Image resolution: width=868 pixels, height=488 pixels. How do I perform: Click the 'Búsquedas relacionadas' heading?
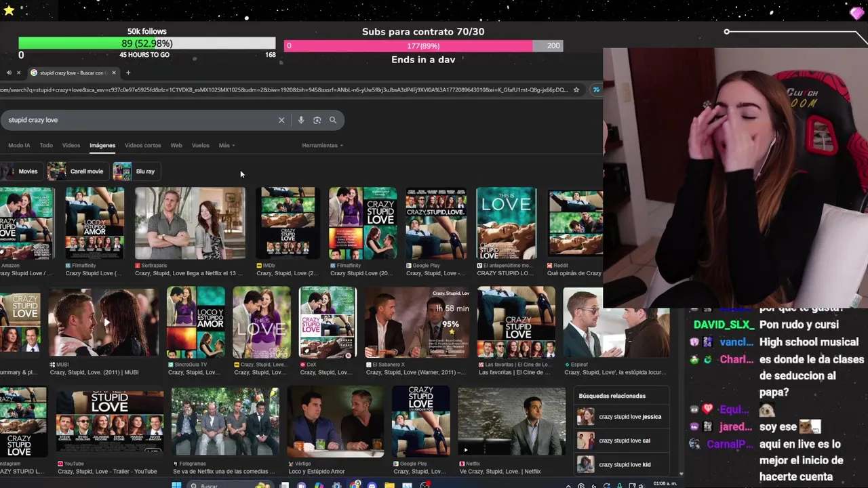(x=612, y=396)
